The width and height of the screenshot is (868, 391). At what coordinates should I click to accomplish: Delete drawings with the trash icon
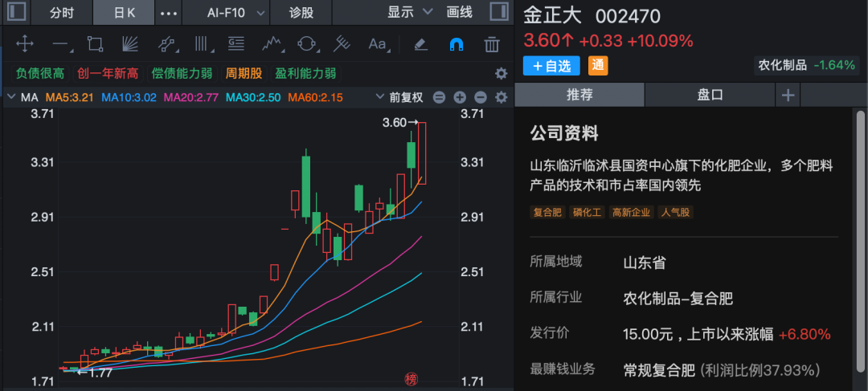coord(492,43)
